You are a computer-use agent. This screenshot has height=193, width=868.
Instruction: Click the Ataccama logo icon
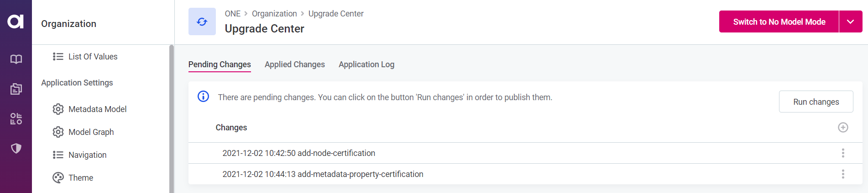click(16, 21)
